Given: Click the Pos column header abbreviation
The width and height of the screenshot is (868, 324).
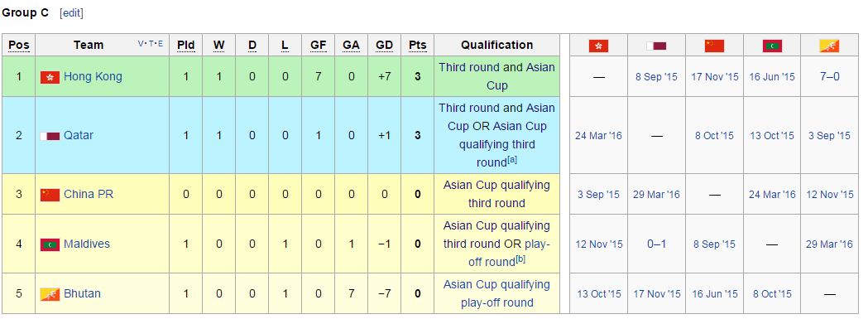Looking at the screenshot, I should click(18, 45).
